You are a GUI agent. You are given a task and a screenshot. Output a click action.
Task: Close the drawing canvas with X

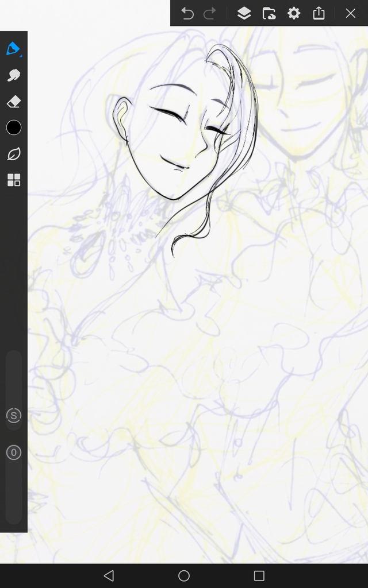(x=351, y=13)
